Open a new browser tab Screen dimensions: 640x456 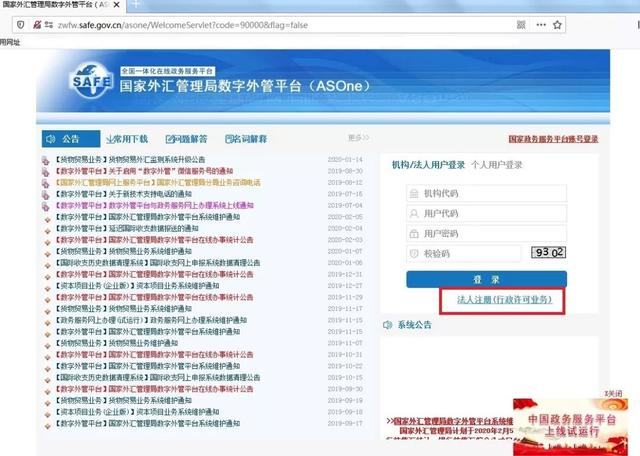(136, 4)
